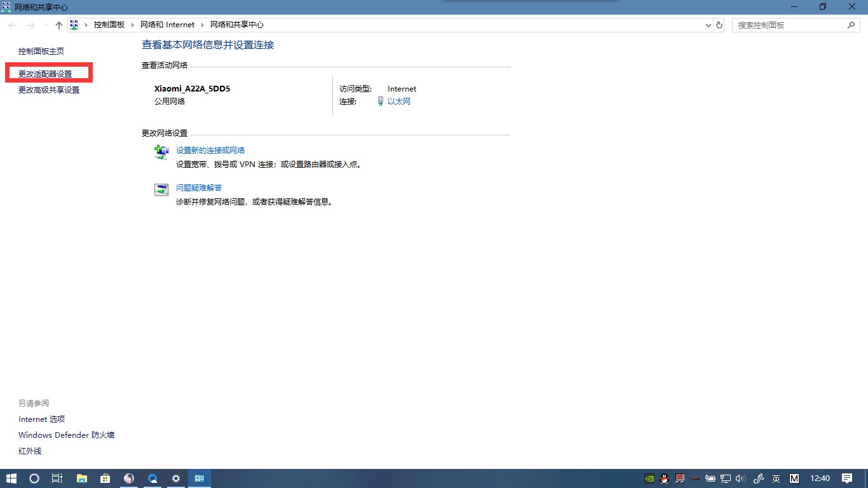The height and width of the screenshot is (488, 868).
Task: Expand the address bar history dropdown
Action: pyautogui.click(x=709, y=25)
